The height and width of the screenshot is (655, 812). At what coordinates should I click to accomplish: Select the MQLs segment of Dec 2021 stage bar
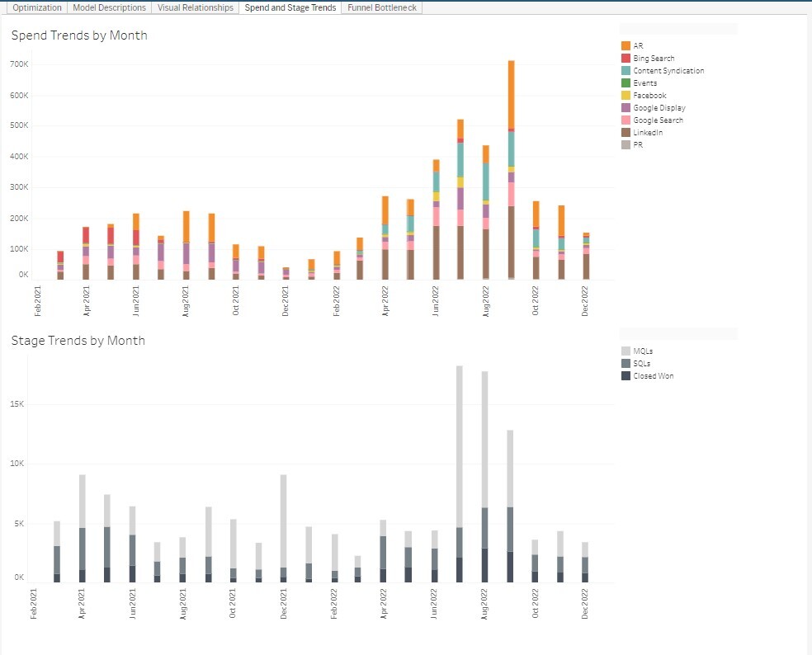(x=283, y=521)
